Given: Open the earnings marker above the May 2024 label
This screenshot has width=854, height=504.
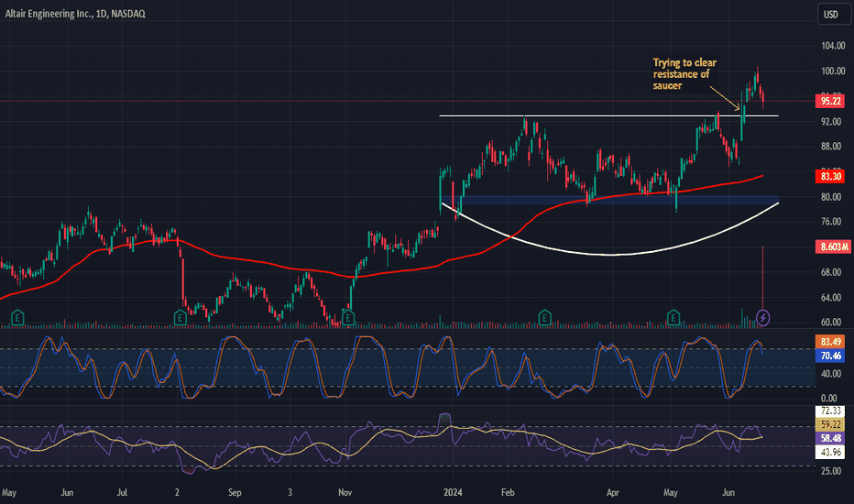Looking at the screenshot, I should pos(673,317).
